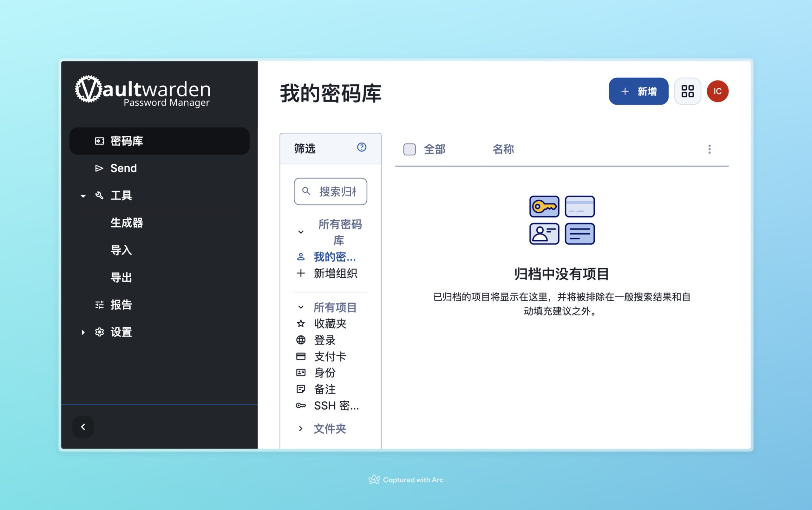
Task: Open the 生成器 tool
Action: coord(127,223)
